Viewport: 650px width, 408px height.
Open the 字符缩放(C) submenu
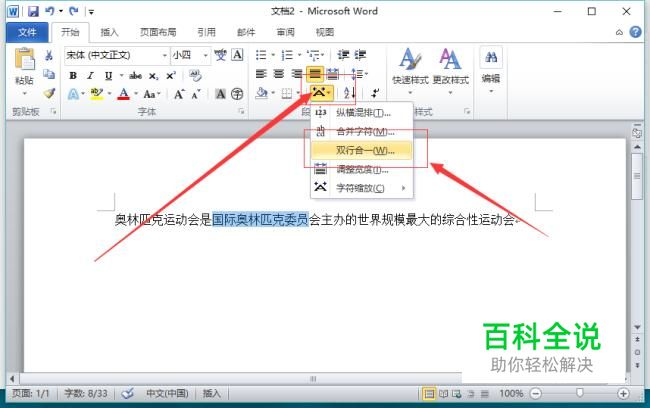362,188
